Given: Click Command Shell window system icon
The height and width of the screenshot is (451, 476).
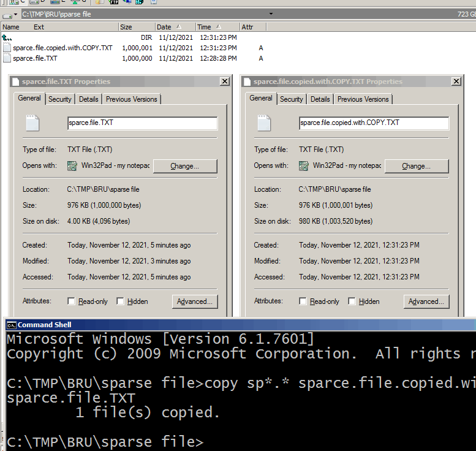Looking at the screenshot, I should tap(12, 325).
